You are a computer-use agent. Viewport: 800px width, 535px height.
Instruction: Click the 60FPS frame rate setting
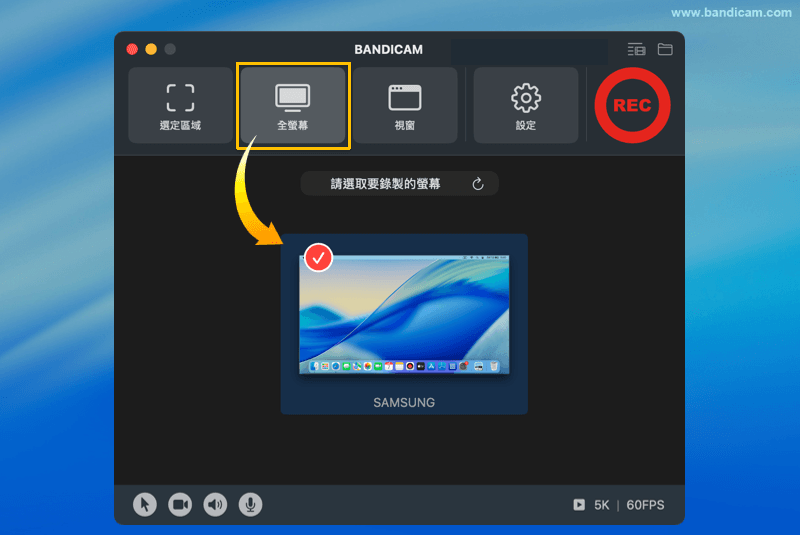tap(645, 505)
